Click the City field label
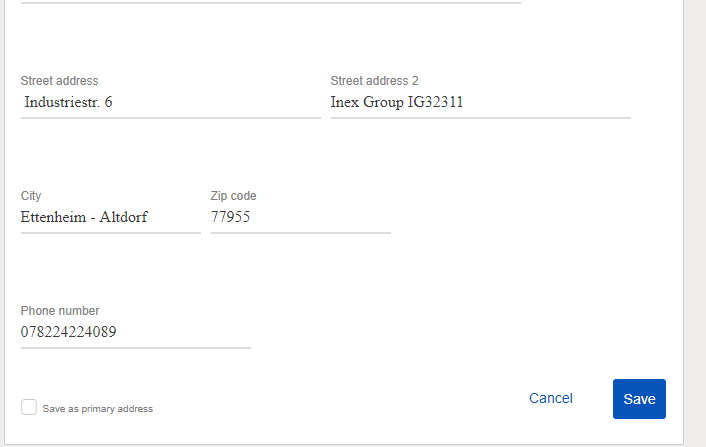 [31, 196]
